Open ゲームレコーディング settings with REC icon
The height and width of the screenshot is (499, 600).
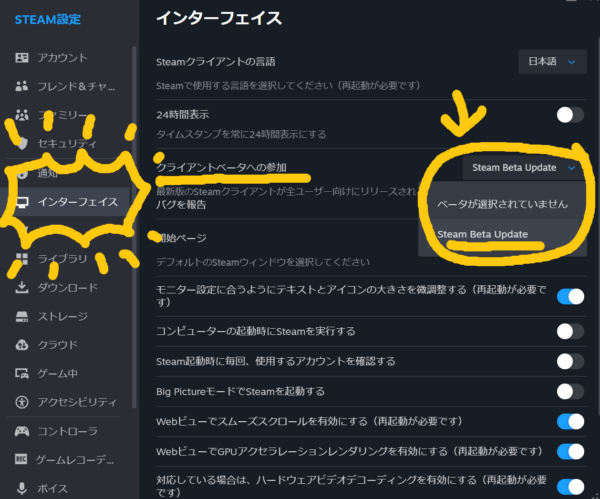pyautogui.click(x=22, y=461)
